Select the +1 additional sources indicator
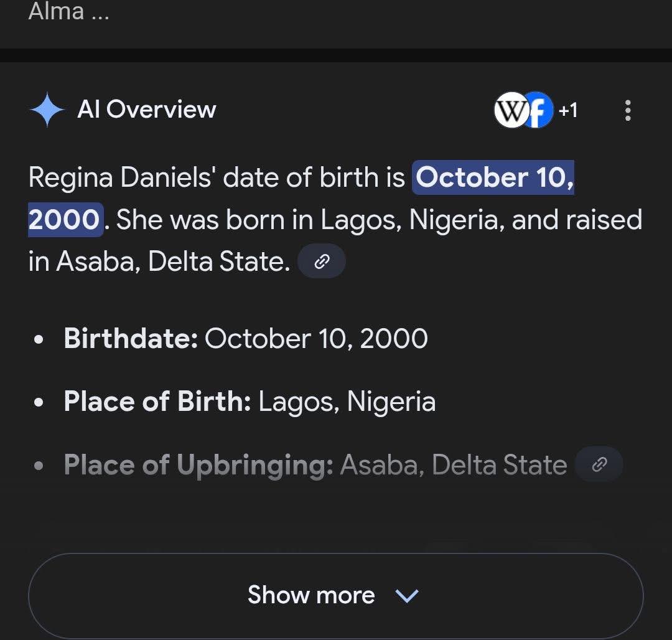Screen dimensions: 672x640 point(568,110)
